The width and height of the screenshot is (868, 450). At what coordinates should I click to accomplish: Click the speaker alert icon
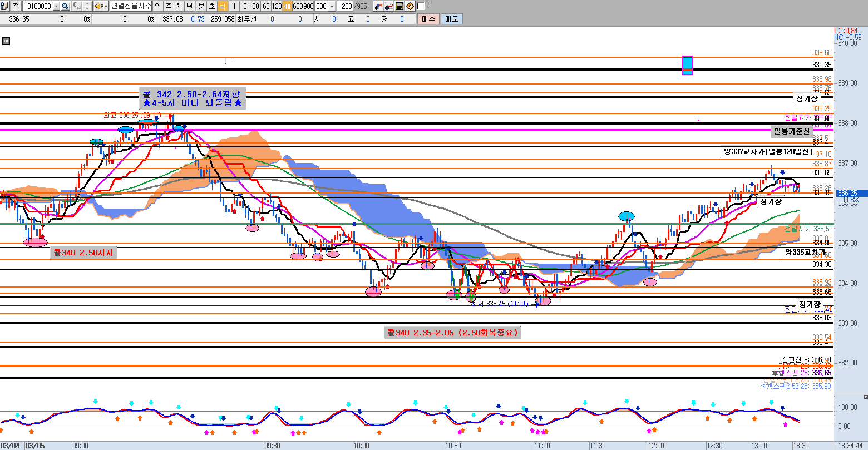(x=98, y=6)
